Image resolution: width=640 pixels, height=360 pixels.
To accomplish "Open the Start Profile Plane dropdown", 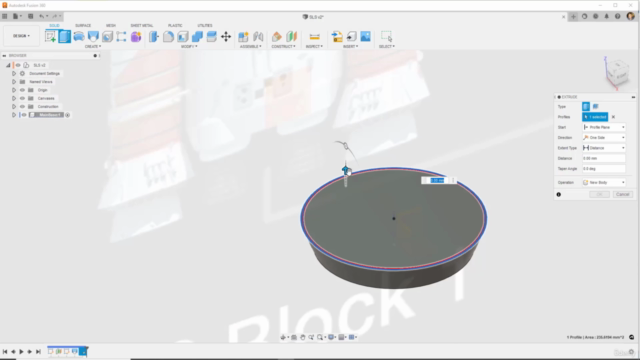I will tap(604, 127).
